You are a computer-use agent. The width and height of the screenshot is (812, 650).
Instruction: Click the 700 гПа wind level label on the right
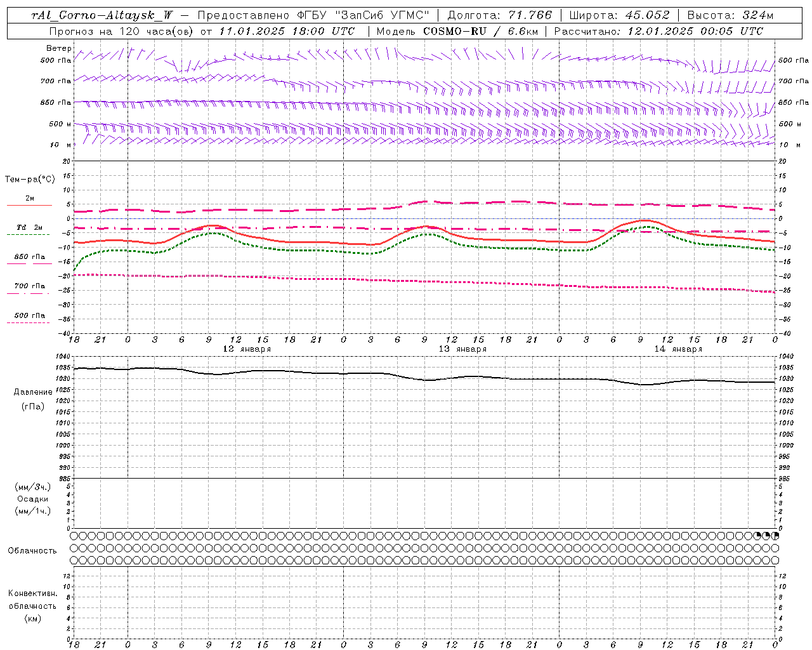[x=794, y=81]
